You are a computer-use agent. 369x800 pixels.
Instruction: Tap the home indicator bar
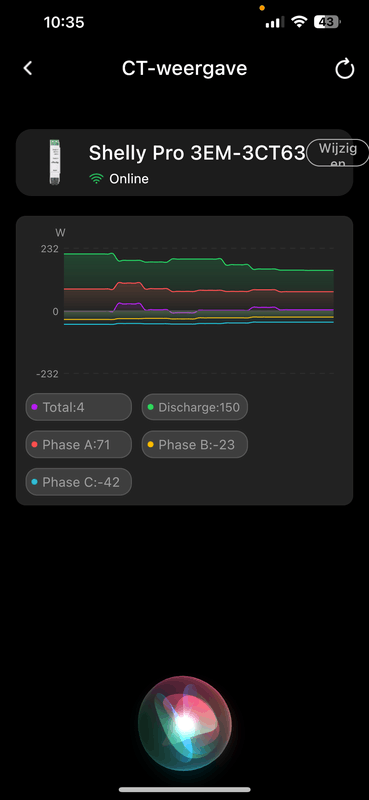[x=185, y=789]
